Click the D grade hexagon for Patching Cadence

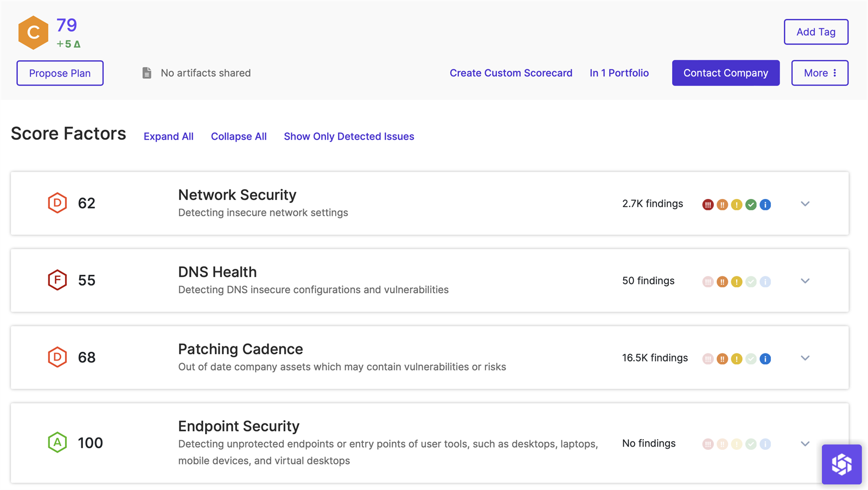tap(57, 357)
